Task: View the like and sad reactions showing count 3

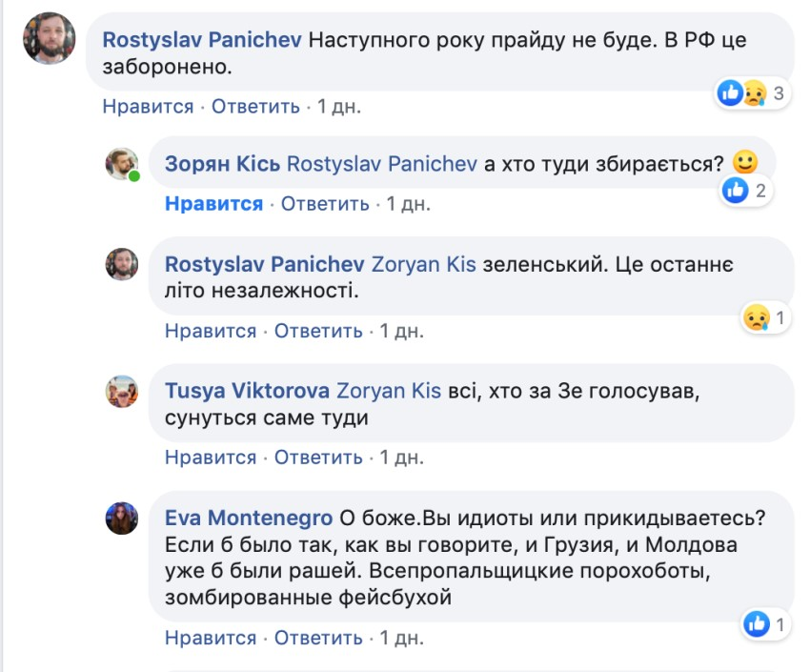Action: coord(752,92)
